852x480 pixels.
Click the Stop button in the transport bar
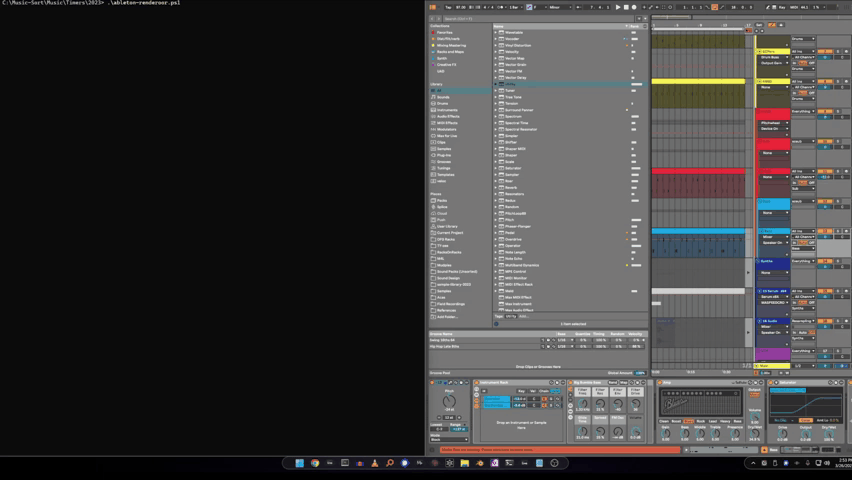click(x=626, y=7)
